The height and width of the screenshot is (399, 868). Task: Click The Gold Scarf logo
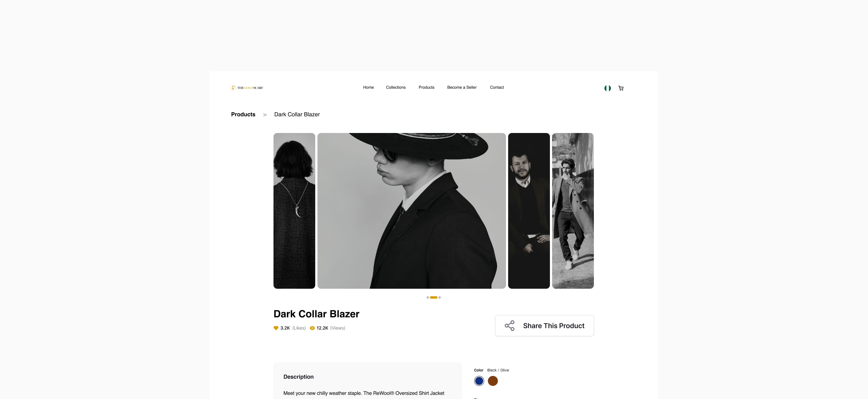247,88
